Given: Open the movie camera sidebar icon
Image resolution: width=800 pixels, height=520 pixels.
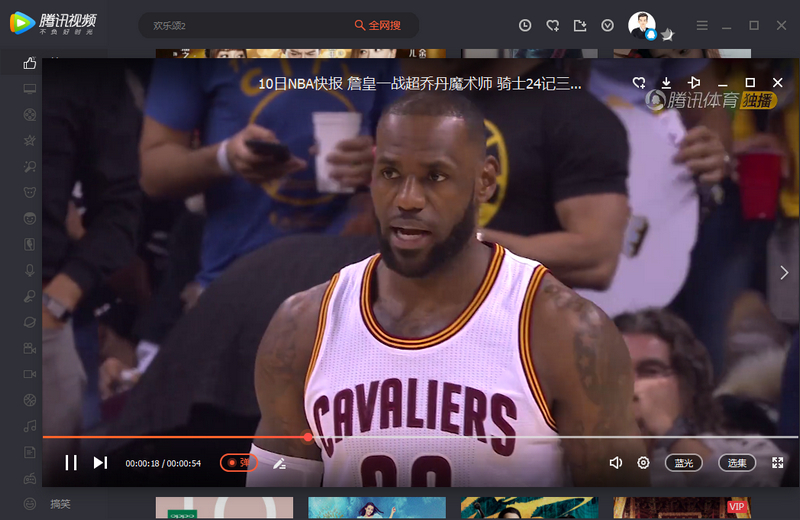Looking at the screenshot, I should click(30, 348).
